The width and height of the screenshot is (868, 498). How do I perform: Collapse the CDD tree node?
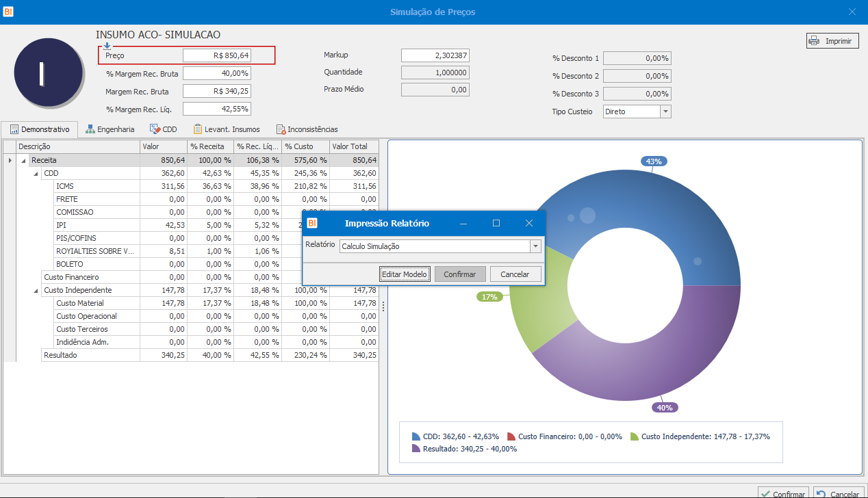tap(36, 173)
